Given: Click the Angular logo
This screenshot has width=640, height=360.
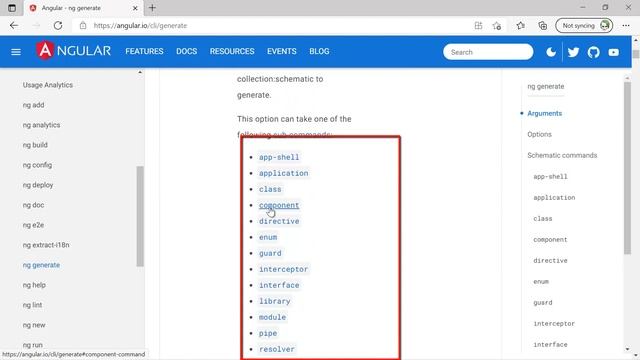Looking at the screenshot, I should click(x=73, y=51).
